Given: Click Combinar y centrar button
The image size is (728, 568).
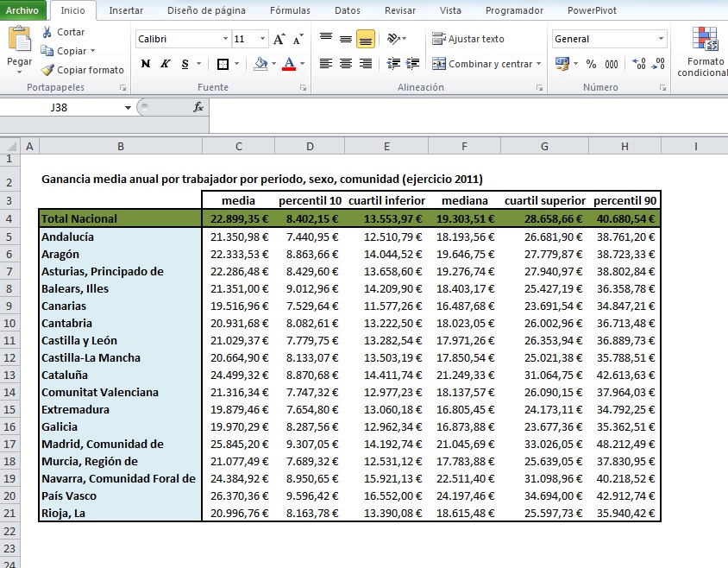Looking at the screenshot, I should tap(482, 64).
